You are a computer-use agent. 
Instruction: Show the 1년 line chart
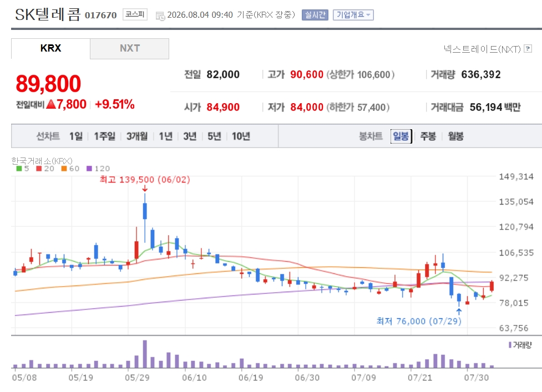coord(165,136)
